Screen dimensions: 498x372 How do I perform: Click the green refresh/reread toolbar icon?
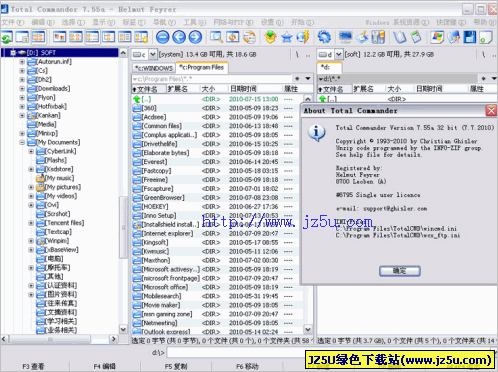tap(6, 37)
